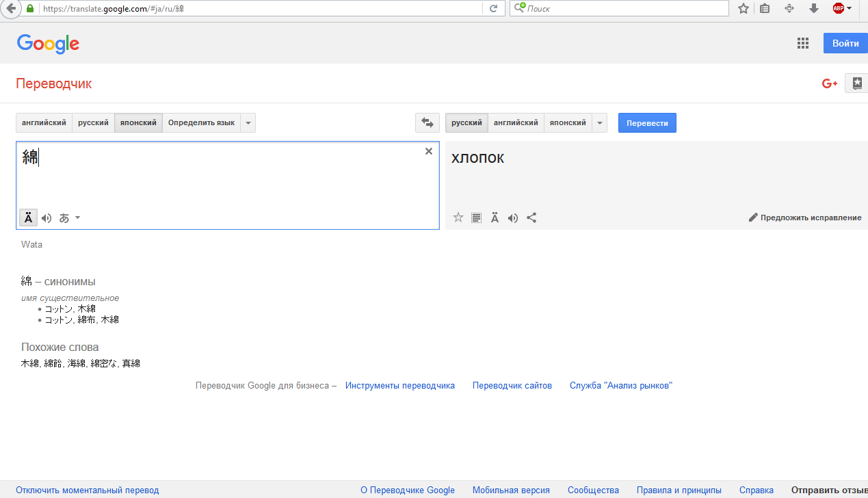The height and width of the screenshot is (498, 868).
Task: Save translation to phrasebook star
Action: click(458, 218)
